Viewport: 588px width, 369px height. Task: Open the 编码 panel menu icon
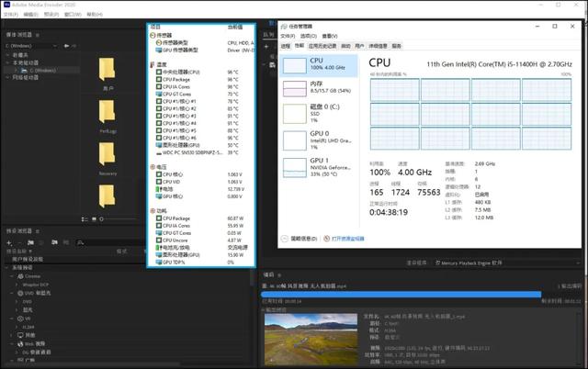pos(279,275)
